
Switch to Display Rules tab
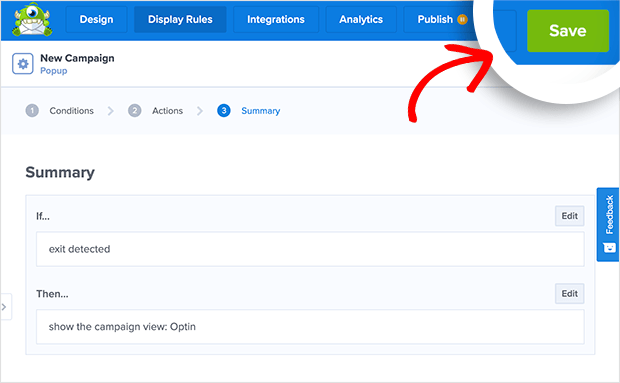point(180,19)
